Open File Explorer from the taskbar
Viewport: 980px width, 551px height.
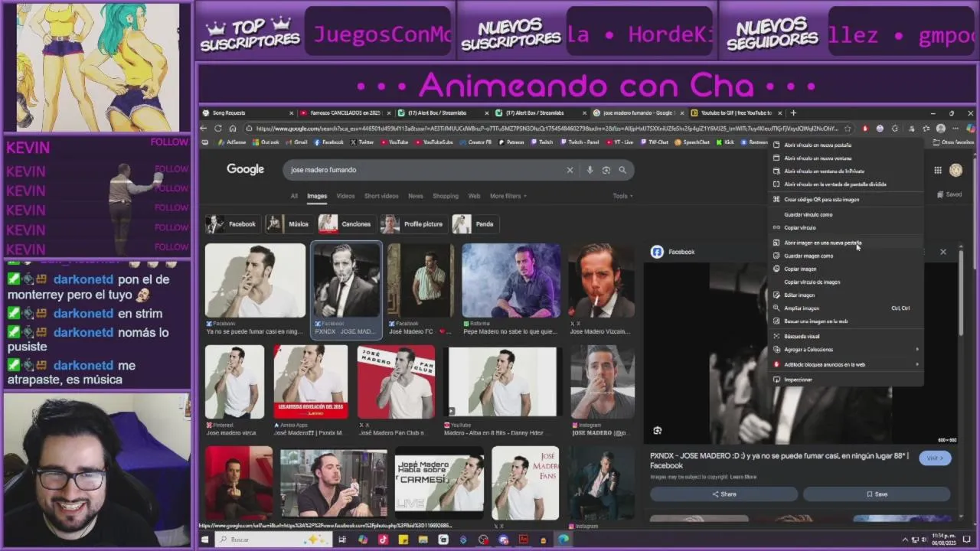423,540
